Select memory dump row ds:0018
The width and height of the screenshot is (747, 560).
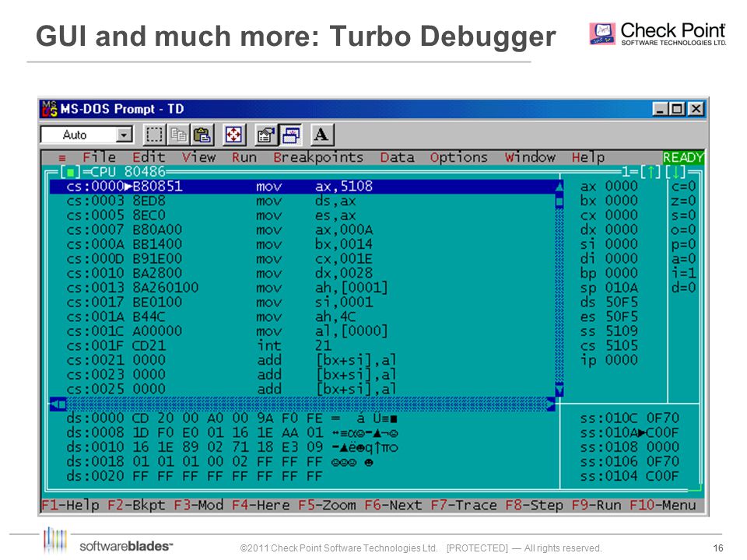pos(220,461)
